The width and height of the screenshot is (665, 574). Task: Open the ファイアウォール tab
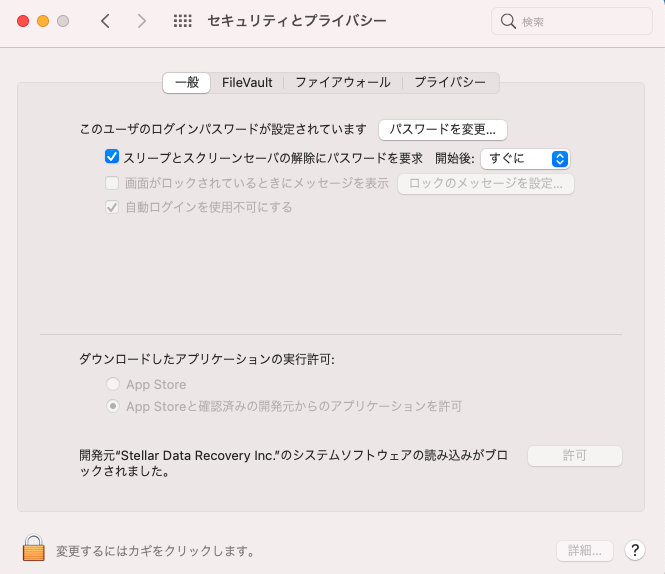point(343,82)
